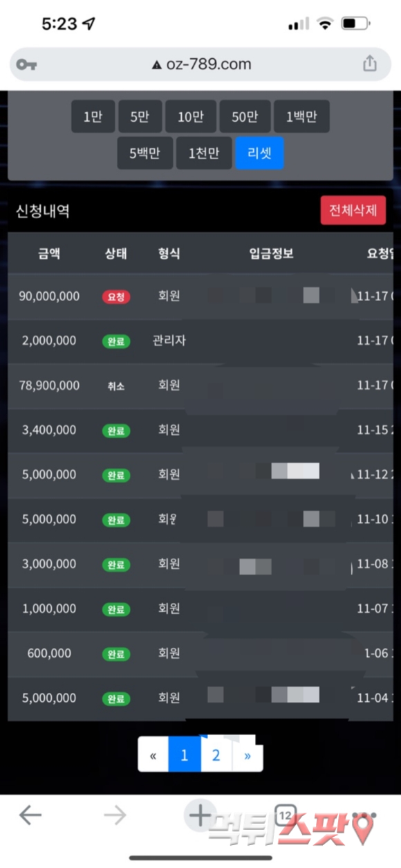Image resolution: width=401 pixels, height=868 pixels.
Task: Click the red 전체삭제 button
Action: 353,210
